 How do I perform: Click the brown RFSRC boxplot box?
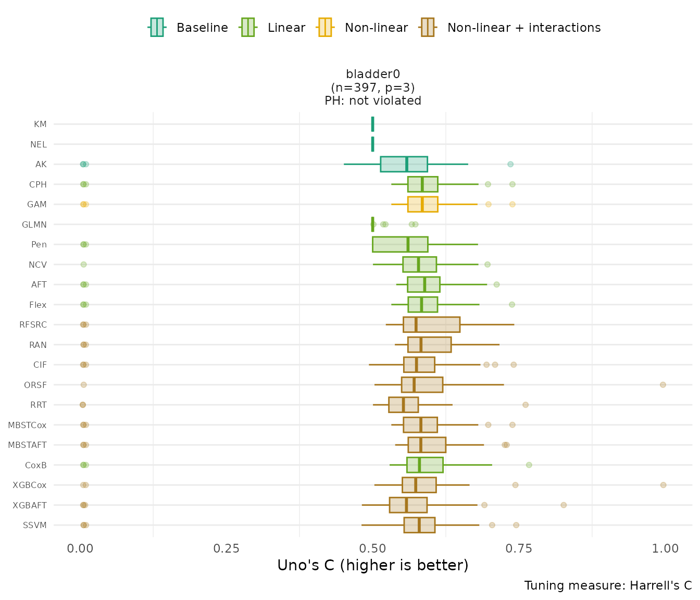tap(431, 324)
